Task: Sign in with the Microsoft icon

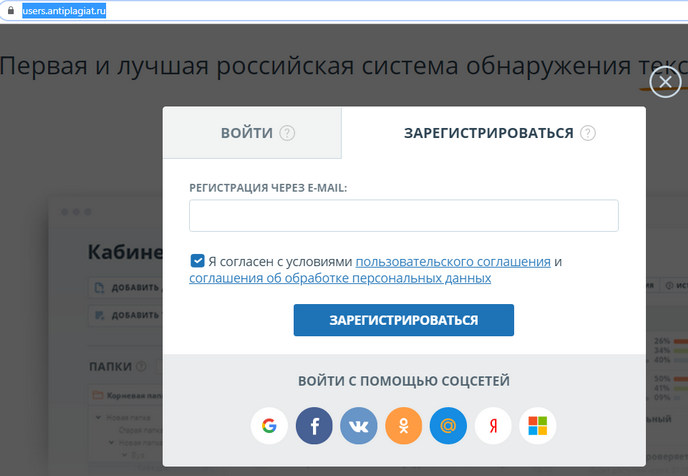Action: (x=538, y=426)
